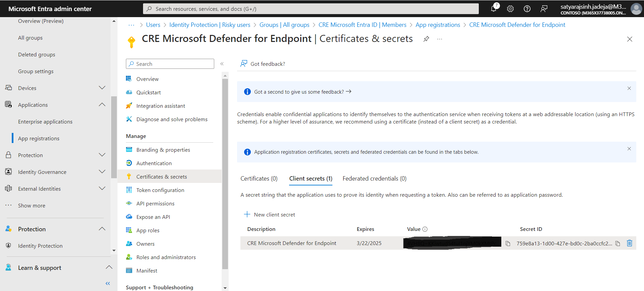Click the top bar feedback icon
This screenshot has width=644, height=291.
pos(544,9)
